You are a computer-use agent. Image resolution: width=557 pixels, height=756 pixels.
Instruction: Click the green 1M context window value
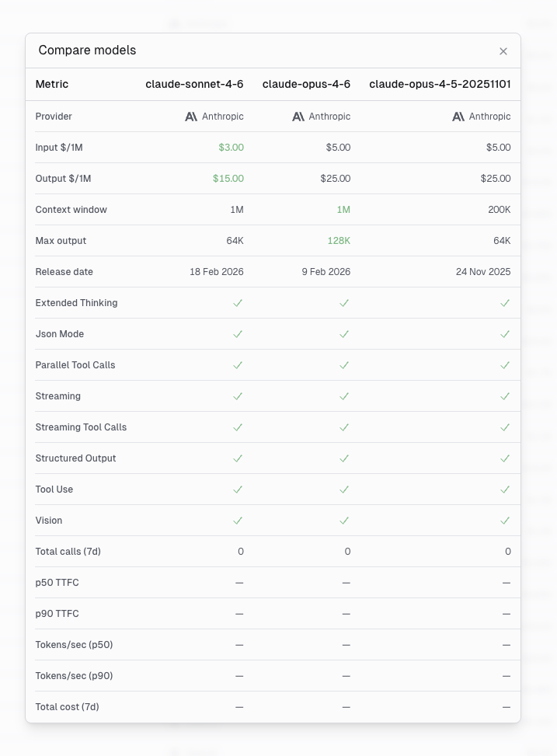343,210
